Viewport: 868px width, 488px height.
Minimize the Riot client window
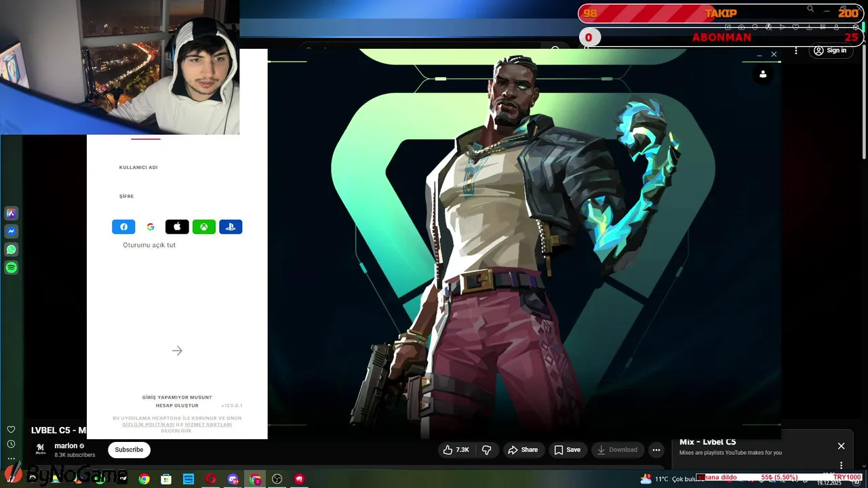point(759,54)
